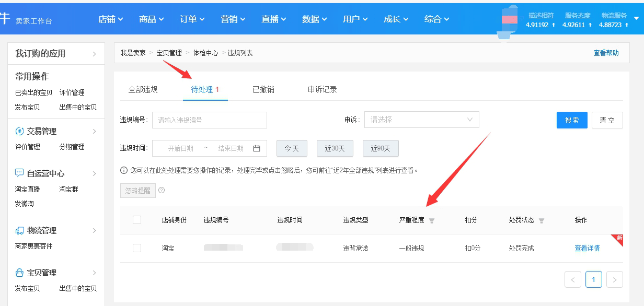Screen dimensions: 644x306
Task: Open the 申诉记录 tab
Action: (x=323, y=89)
